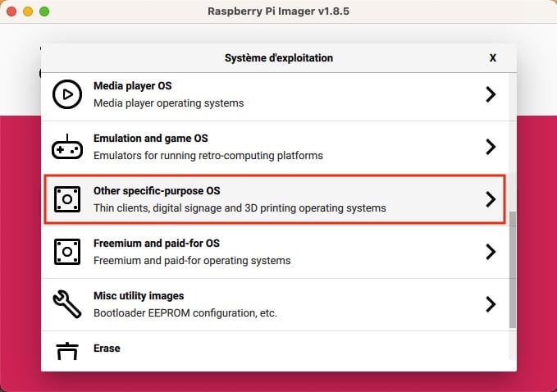
Task: Click the Media player OS play icon
Action: click(x=67, y=94)
